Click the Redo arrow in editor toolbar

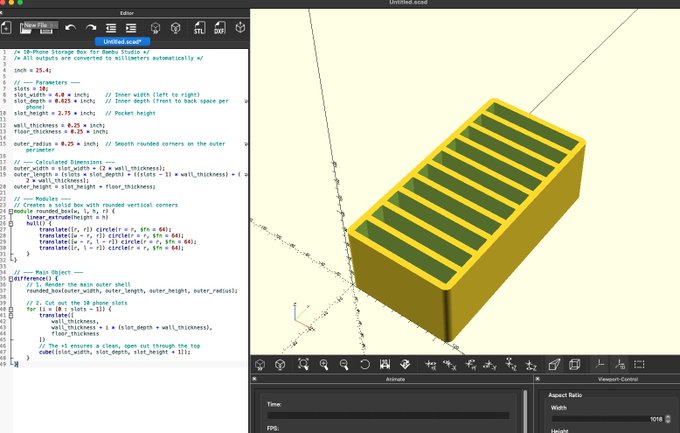(90, 28)
